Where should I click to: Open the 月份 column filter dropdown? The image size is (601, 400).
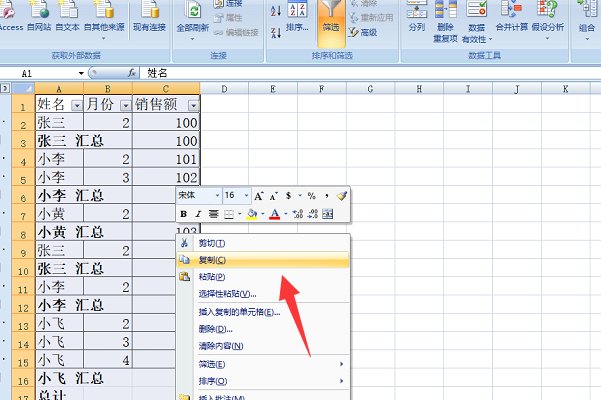point(126,105)
